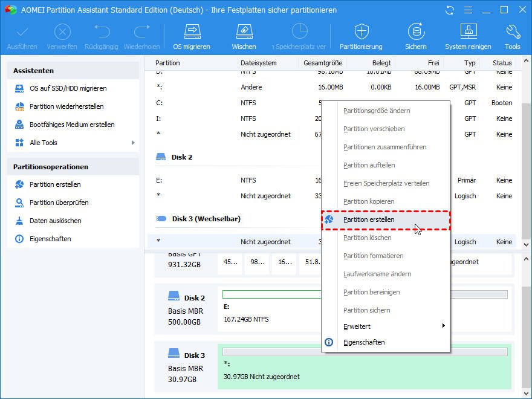The width and height of the screenshot is (532, 399).
Task: Launch the Partitionierung wizard icon
Action: (362, 32)
